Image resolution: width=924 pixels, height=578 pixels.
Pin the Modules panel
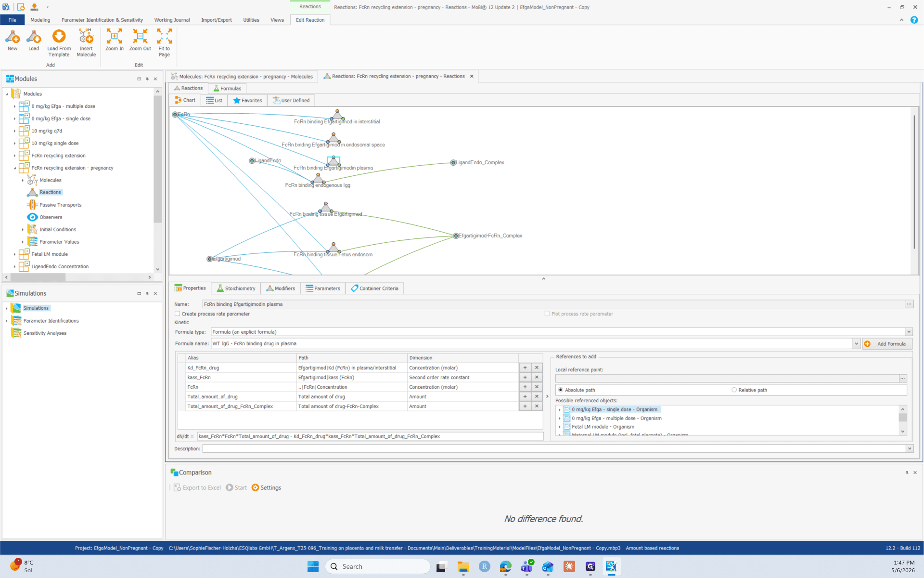[147, 79]
